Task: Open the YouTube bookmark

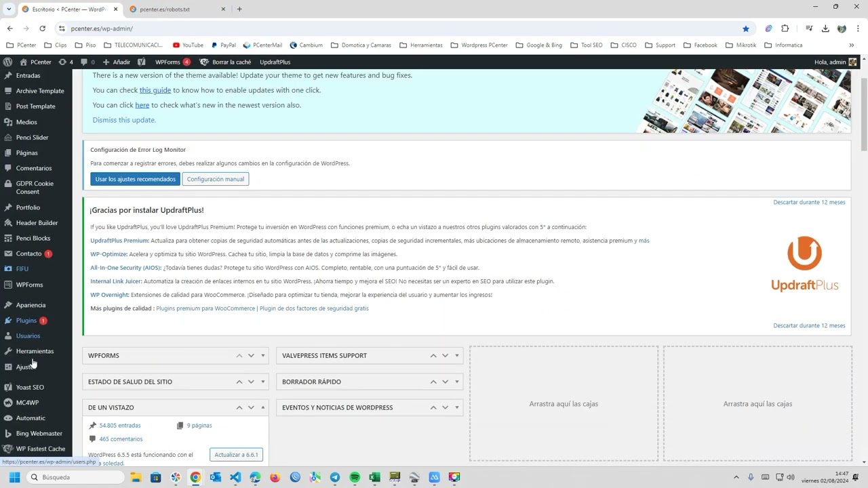Action: point(188,45)
